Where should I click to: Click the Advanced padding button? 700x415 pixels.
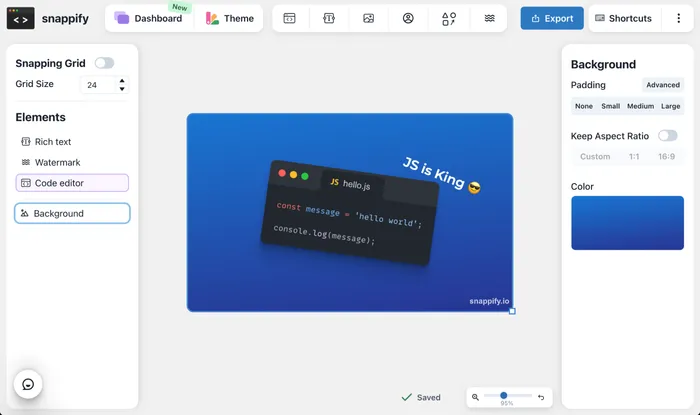663,85
